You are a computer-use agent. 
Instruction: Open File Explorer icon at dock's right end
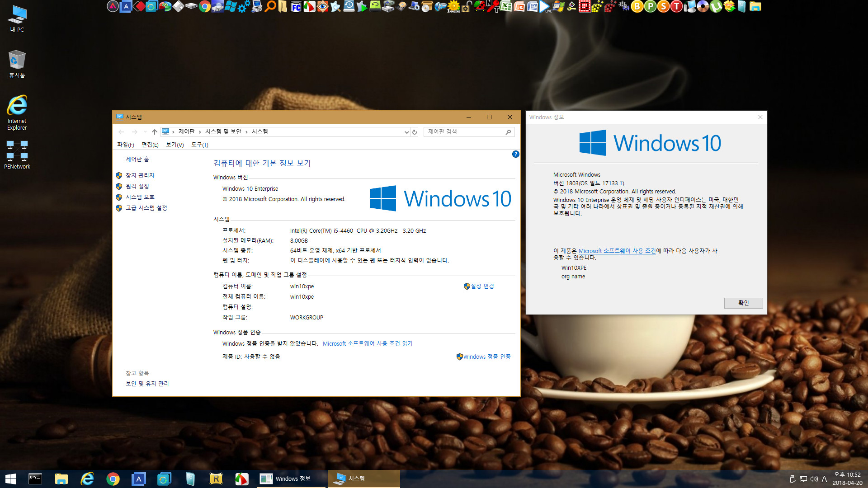[755, 6]
